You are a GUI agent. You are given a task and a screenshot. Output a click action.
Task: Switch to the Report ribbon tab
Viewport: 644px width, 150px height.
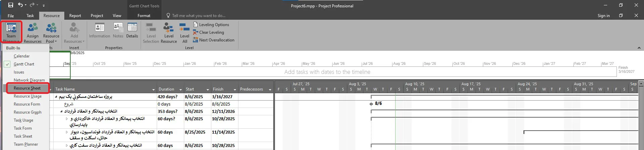tap(75, 16)
